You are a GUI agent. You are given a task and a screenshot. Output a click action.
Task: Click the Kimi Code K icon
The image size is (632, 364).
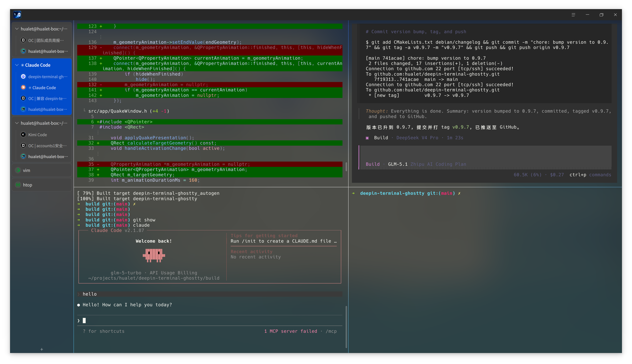[x=23, y=134]
